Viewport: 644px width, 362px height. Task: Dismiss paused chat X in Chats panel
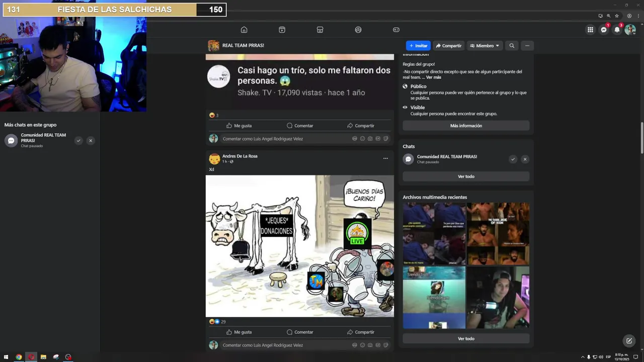525,159
